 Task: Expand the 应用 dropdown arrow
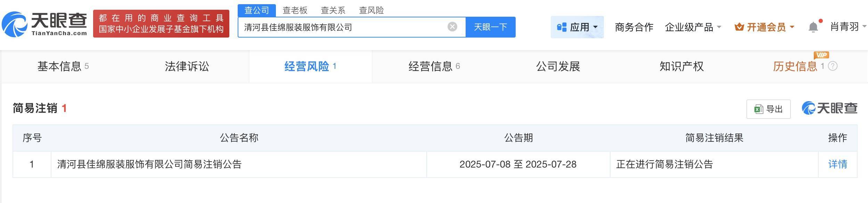pos(595,27)
